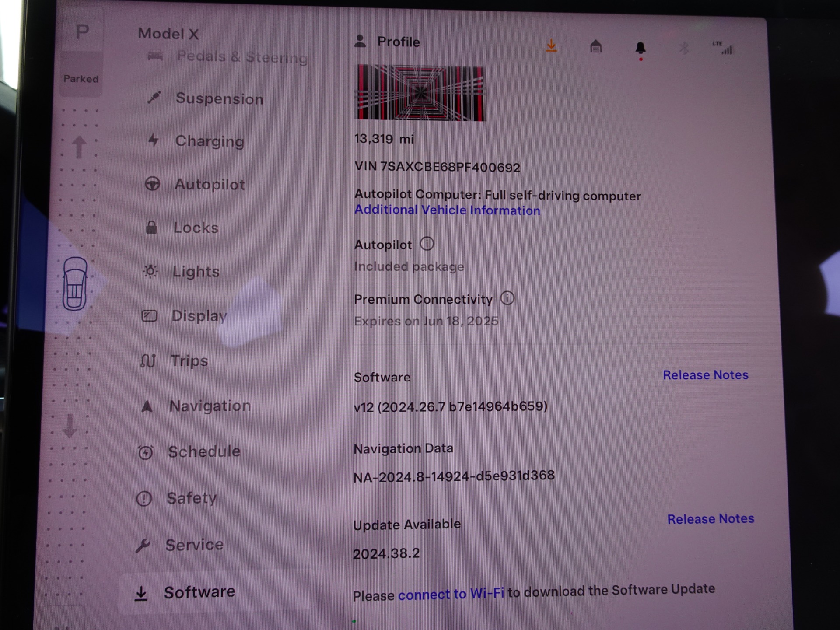Open notifications bell icon
Viewport: 840px width, 630px height.
click(640, 48)
